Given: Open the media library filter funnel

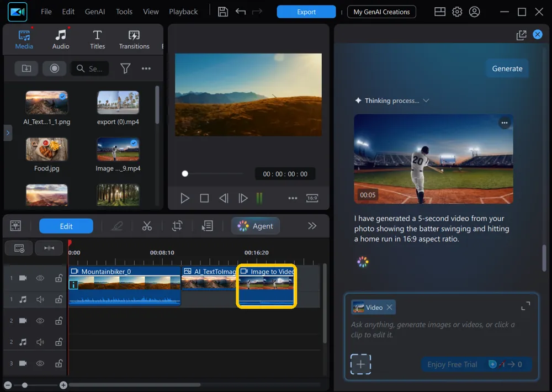Looking at the screenshot, I should pos(125,68).
